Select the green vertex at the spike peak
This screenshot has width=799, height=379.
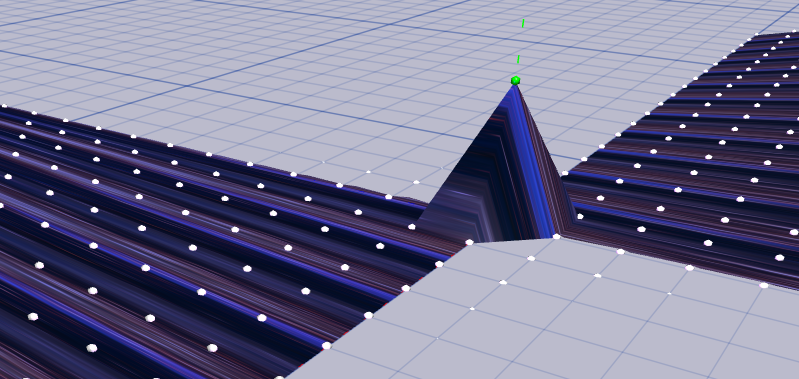pos(515,80)
